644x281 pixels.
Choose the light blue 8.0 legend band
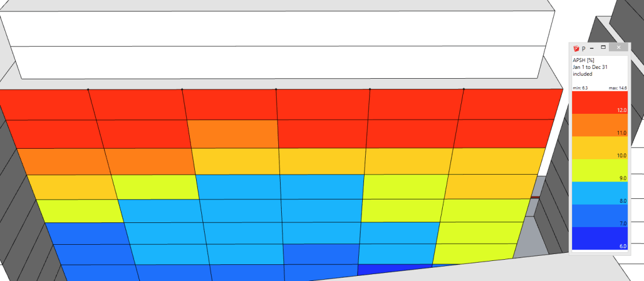tap(600, 193)
